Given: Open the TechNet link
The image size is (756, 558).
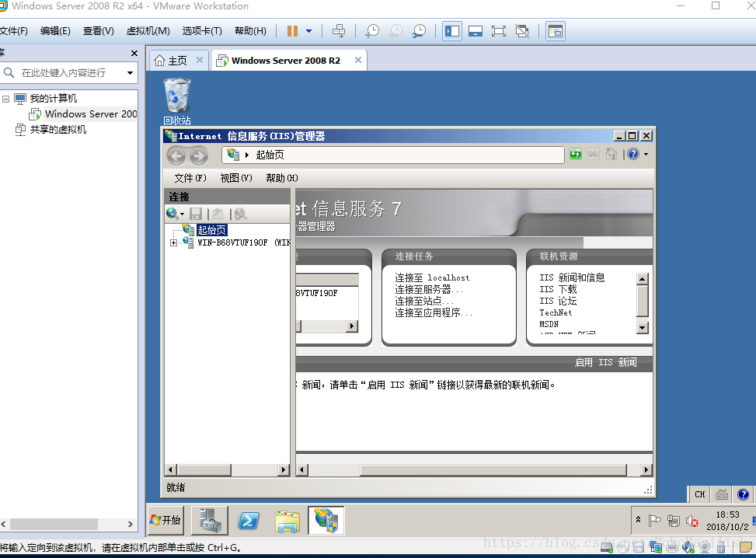Looking at the screenshot, I should (x=556, y=312).
